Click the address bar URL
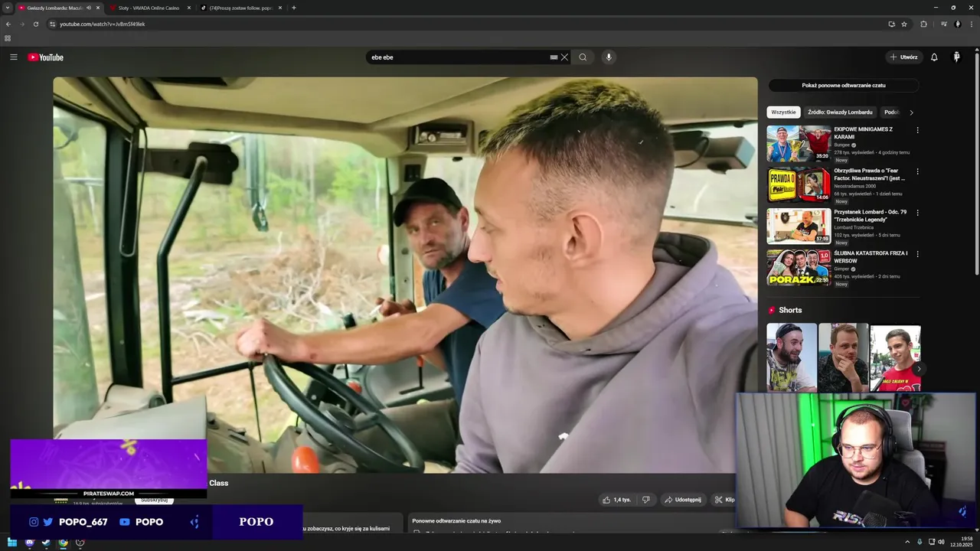The width and height of the screenshot is (980, 551). tap(103, 24)
